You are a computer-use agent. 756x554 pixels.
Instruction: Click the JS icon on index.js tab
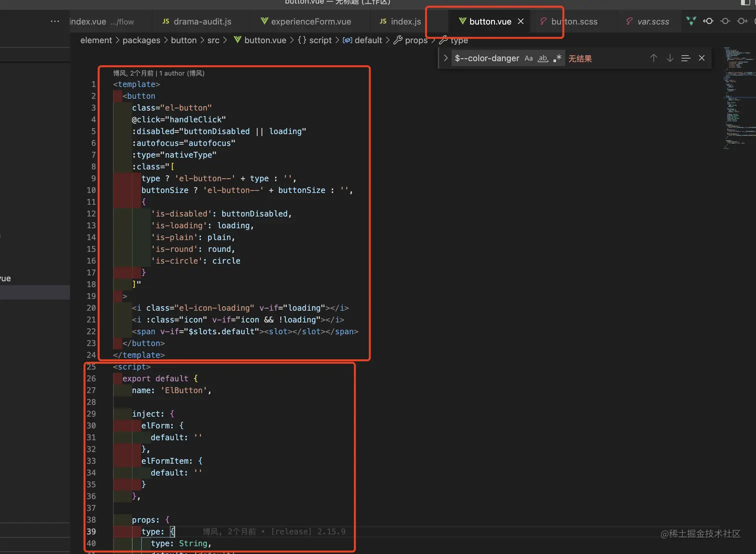pos(383,21)
